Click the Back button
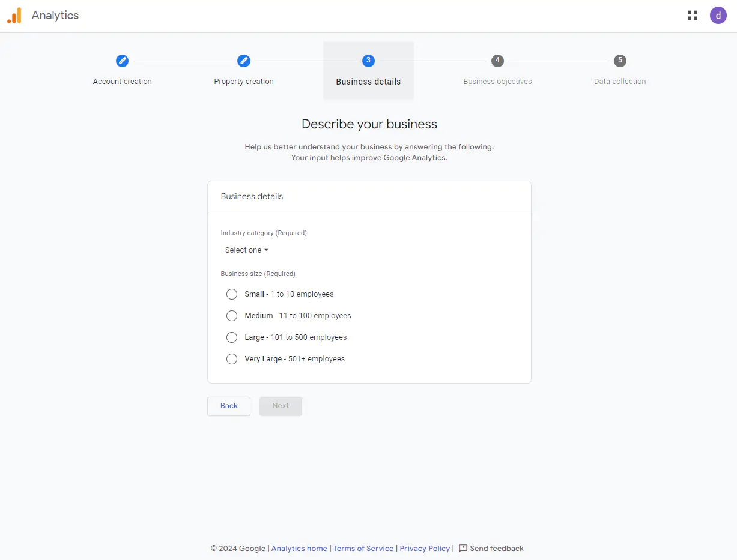The height and width of the screenshot is (560, 737). (x=229, y=406)
